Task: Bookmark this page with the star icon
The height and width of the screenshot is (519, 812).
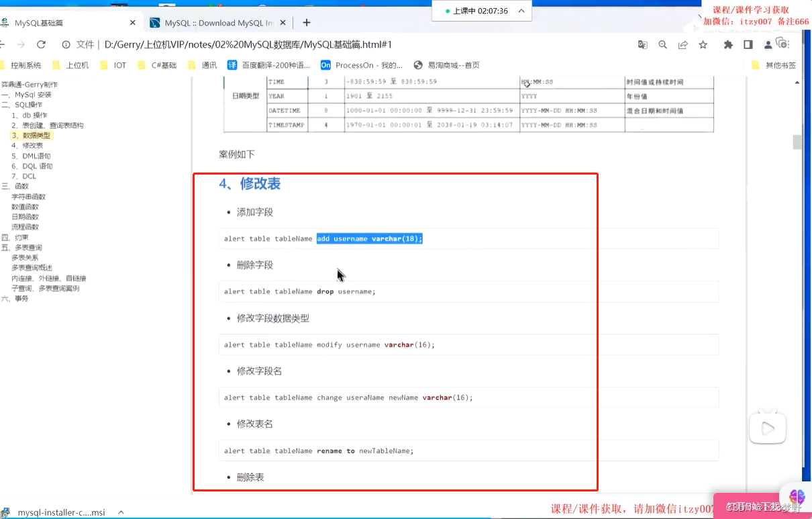Action: [703, 44]
